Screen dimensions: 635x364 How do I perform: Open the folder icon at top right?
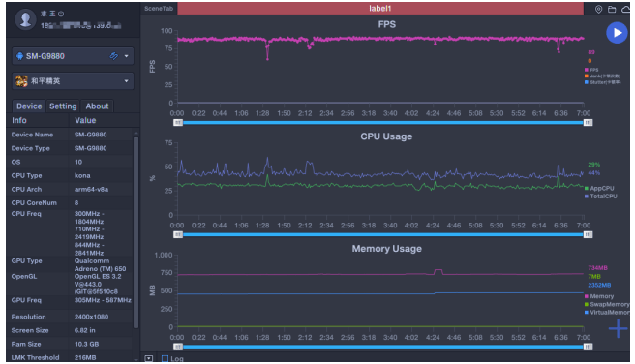click(x=612, y=9)
